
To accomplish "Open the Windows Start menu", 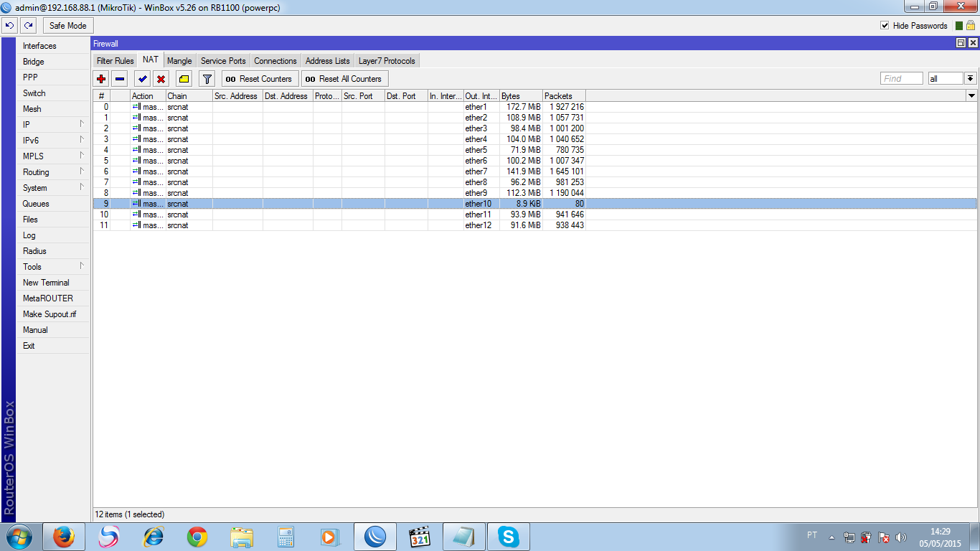I will click(x=18, y=537).
